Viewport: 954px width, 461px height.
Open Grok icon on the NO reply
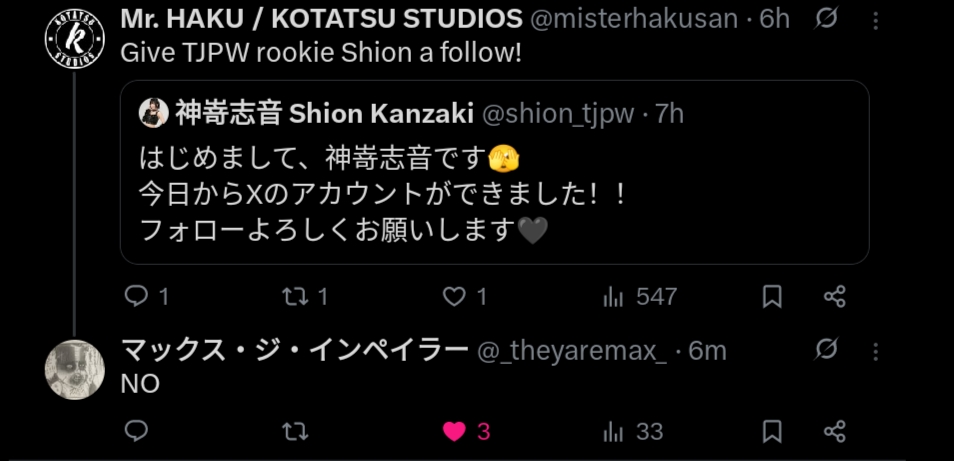(826, 349)
